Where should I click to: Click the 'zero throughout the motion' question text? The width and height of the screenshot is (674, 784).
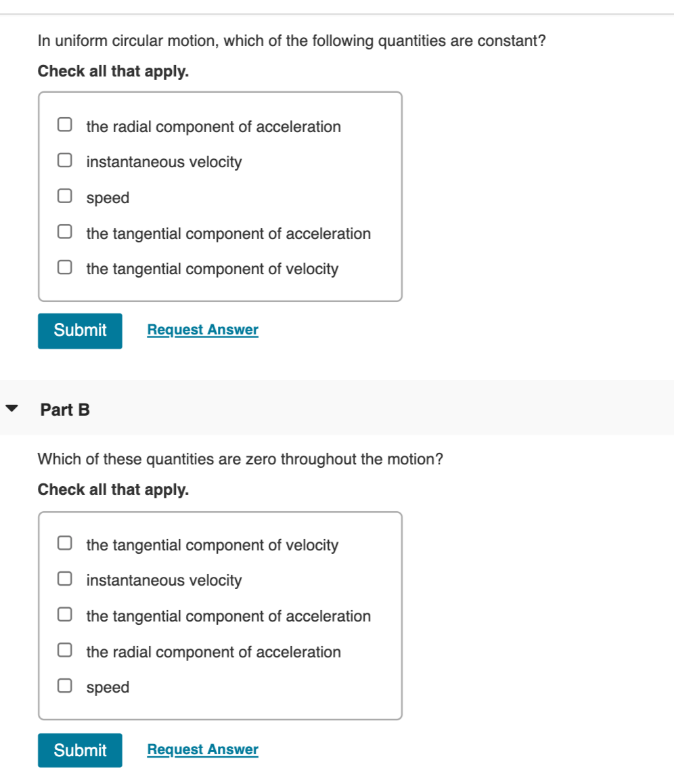click(240, 460)
